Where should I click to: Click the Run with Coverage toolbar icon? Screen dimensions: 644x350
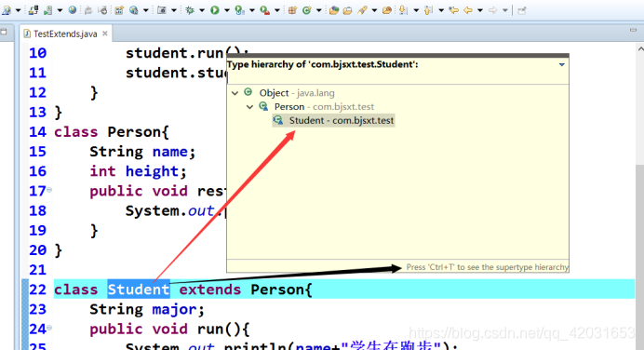coord(239,10)
